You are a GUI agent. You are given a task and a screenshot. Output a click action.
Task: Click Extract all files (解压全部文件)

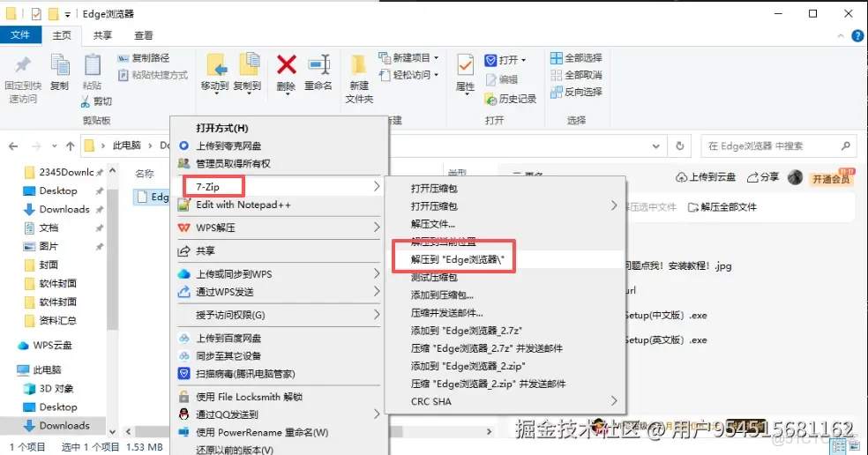click(722, 207)
